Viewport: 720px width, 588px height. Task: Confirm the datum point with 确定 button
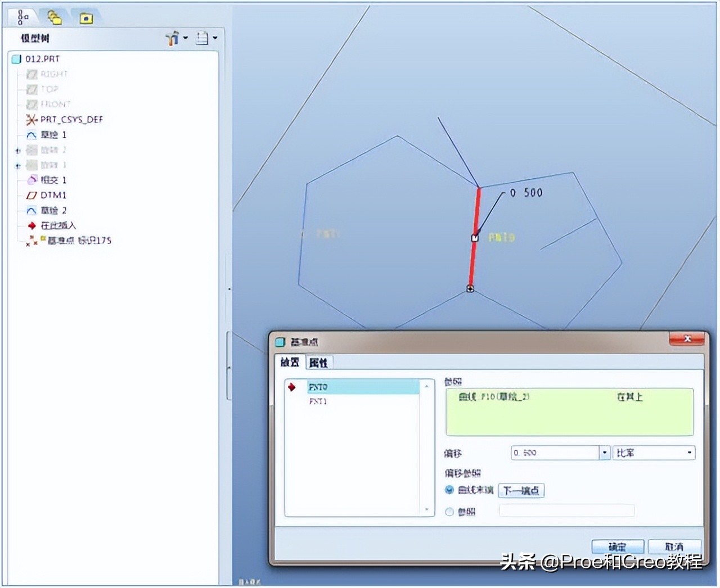pyautogui.click(x=617, y=546)
